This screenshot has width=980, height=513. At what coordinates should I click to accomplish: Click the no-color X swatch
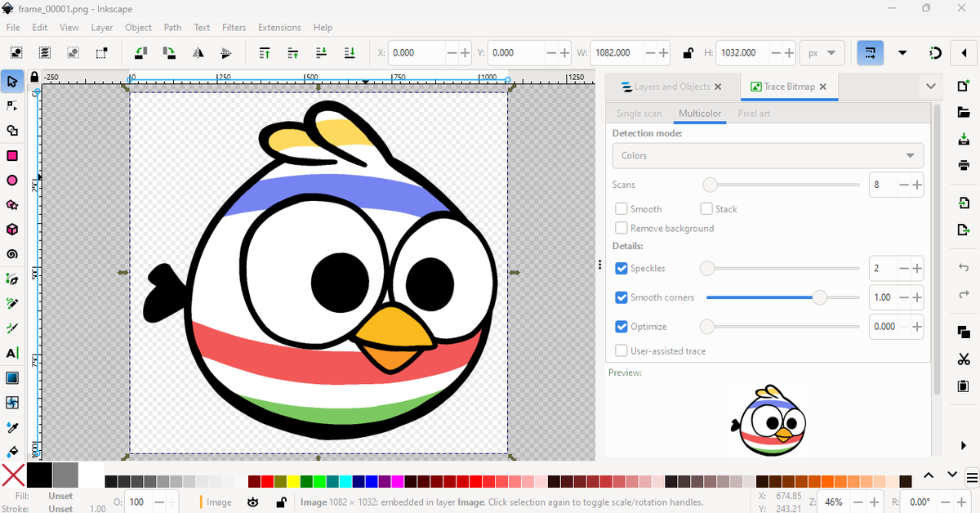13,475
